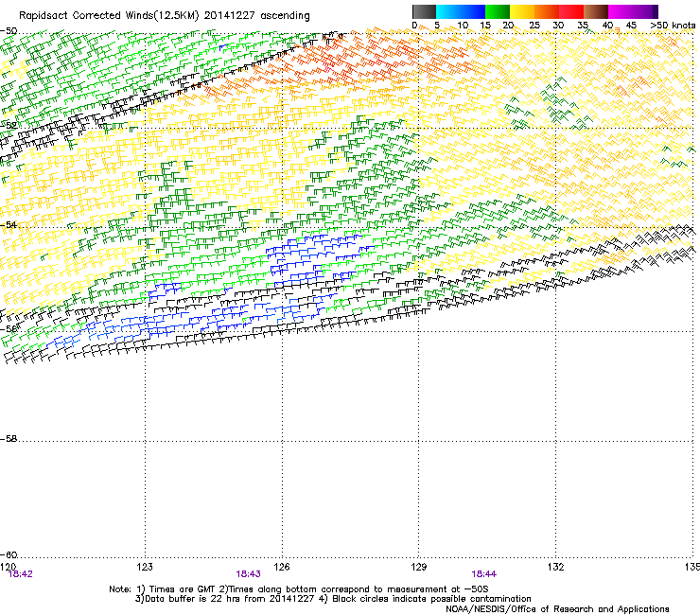
Task: Click longitude axis label '132'
Action: (x=555, y=567)
